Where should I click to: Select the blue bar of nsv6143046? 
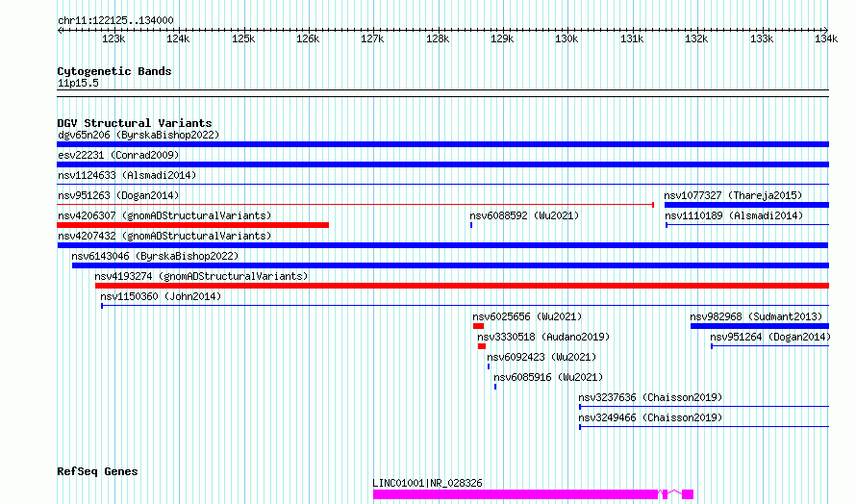[450, 265]
